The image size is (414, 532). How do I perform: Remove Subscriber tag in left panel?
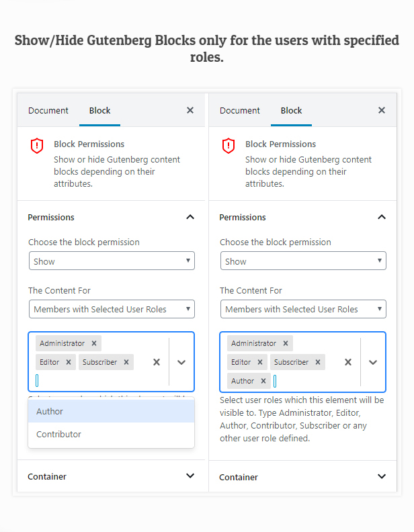pos(126,362)
